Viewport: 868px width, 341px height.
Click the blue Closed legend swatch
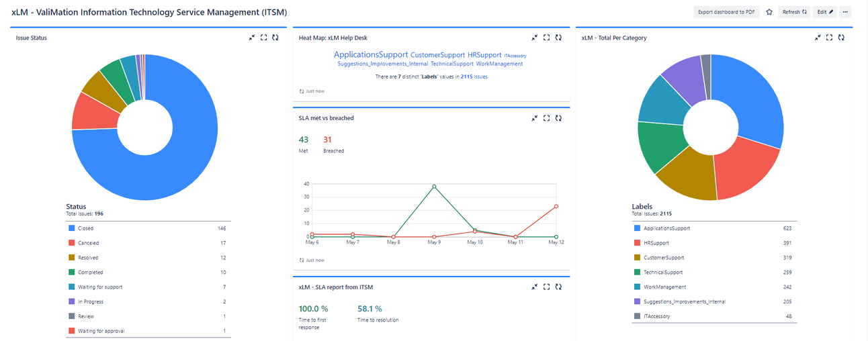pos(71,228)
